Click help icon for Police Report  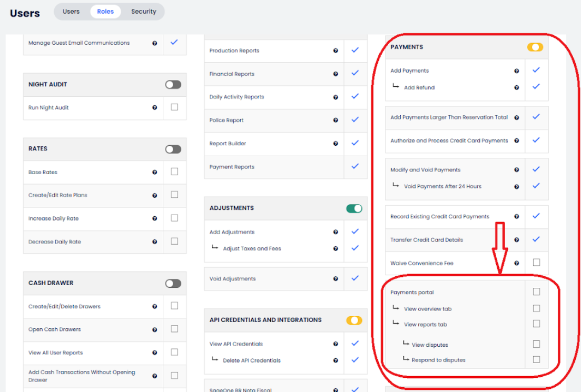[x=336, y=120]
